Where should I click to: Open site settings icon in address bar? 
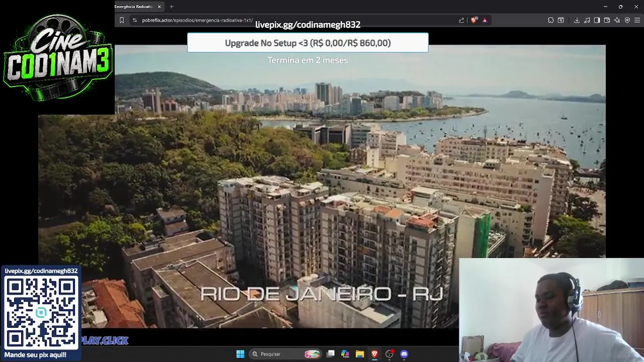[134, 20]
